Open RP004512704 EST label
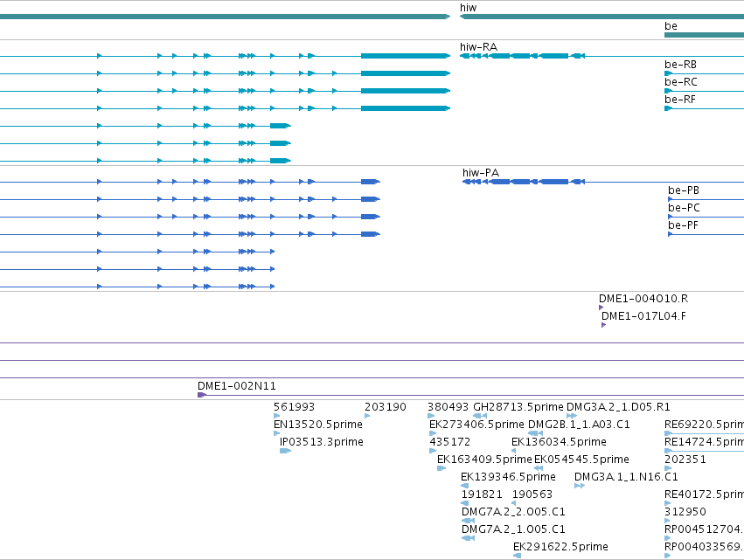Viewport: 744px width, 560px height. tap(704, 529)
